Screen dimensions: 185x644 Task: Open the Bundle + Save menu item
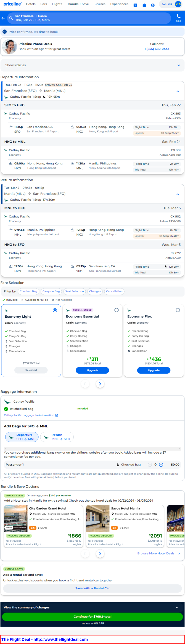click(78, 4)
